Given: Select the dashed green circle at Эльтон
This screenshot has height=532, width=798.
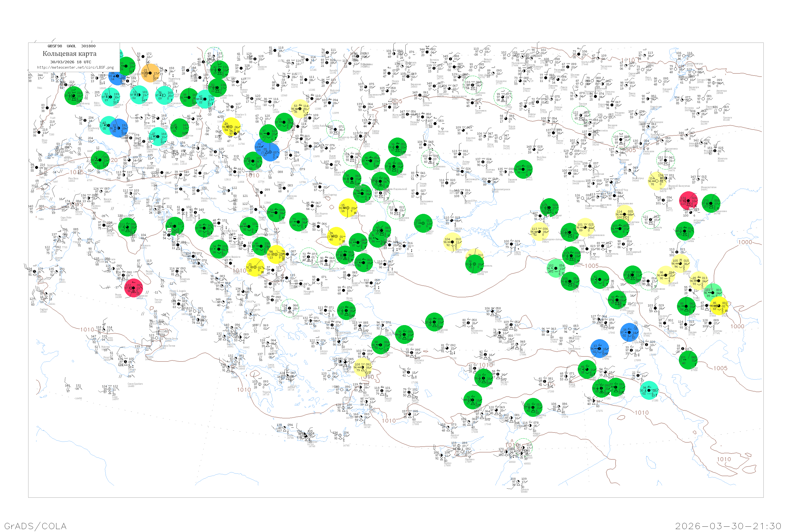Looking at the screenshot, I should [x=666, y=160].
